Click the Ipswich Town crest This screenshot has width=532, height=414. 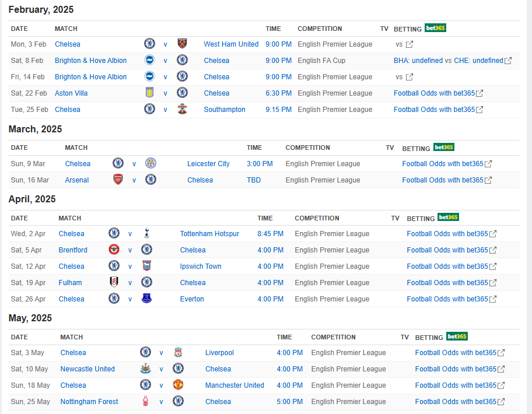tap(146, 265)
